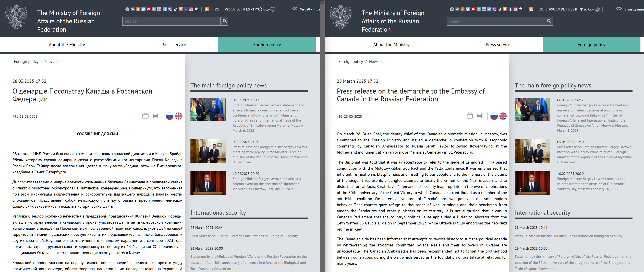Select the UK flag language icon, left window
The width and height of the screenshot is (644, 272).
178,116
